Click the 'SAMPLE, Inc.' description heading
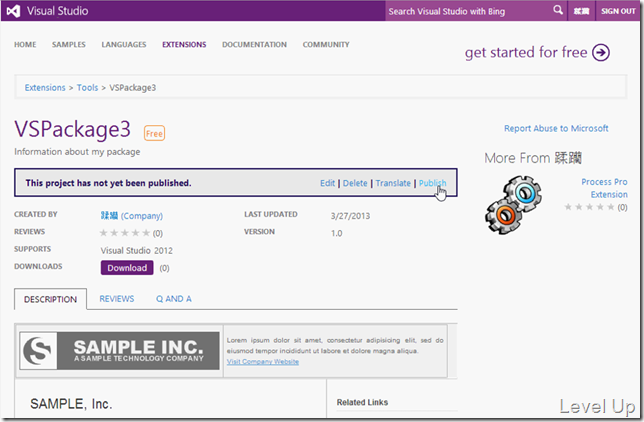Screen dimensions: 644x422 coord(71,404)
